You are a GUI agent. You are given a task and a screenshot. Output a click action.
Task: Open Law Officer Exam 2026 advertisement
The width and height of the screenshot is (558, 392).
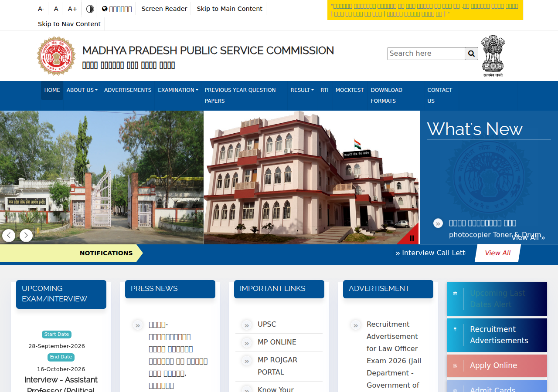click(x=394, y=355)
